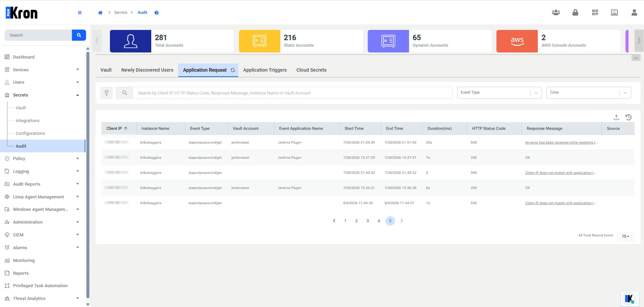Show next account cards with right arrow
644x307 pixels.
[x=639, y=41]
